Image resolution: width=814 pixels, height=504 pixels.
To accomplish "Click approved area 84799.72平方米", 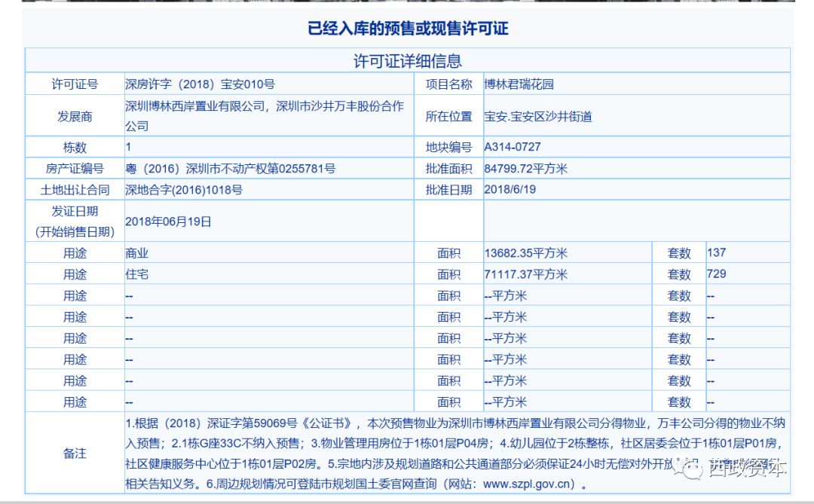I will click(526, 169).
